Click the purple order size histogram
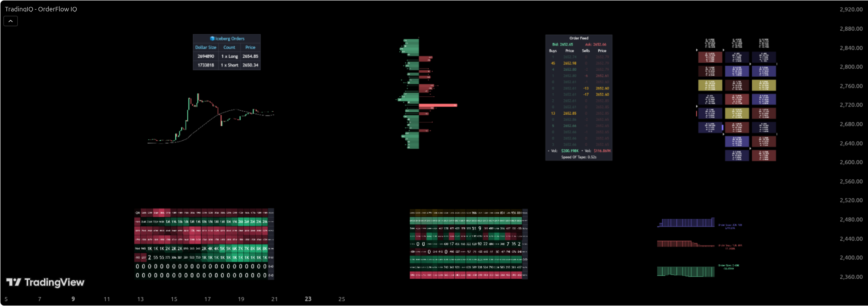868x306 pixels. 686,223
